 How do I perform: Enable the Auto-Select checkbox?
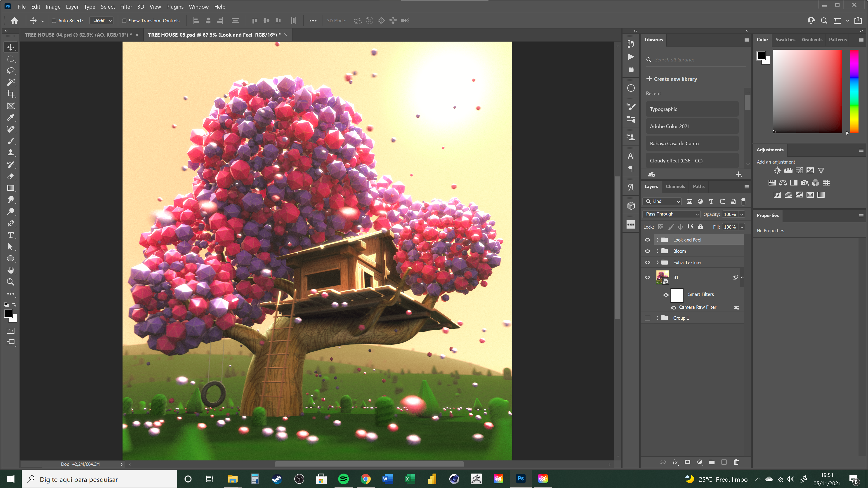point(54,21)
